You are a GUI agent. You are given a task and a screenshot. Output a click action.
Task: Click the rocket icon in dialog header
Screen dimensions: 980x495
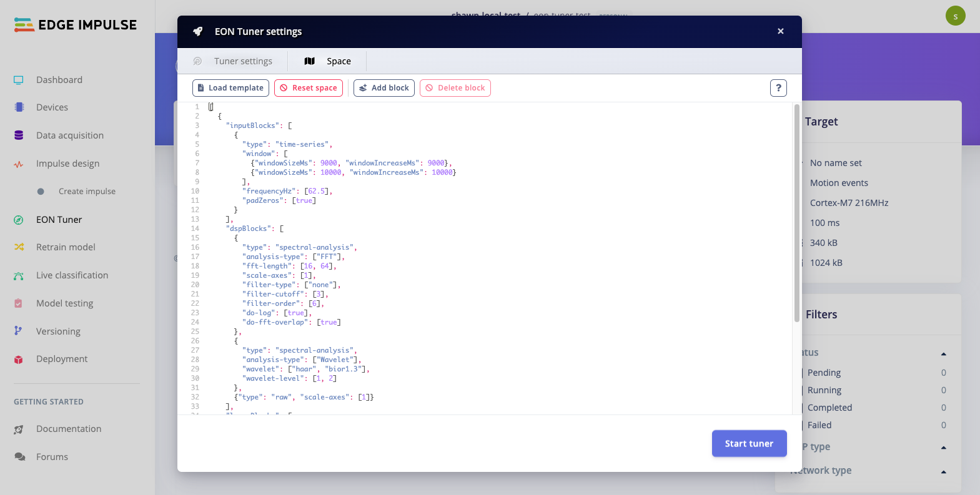(198, 31)
